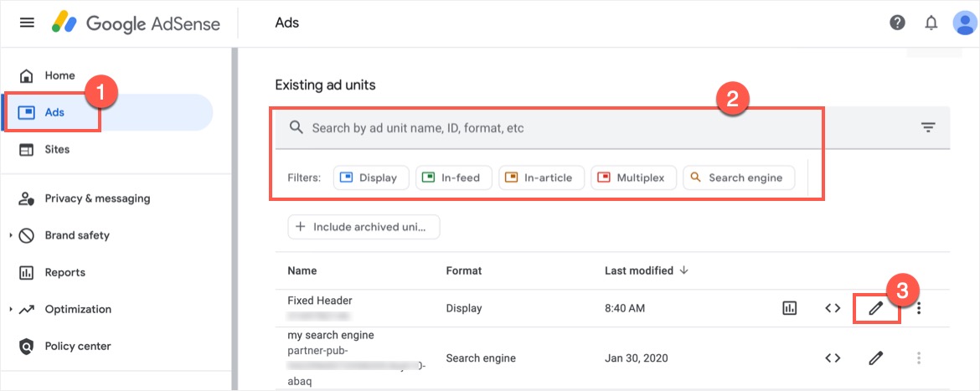Click my search engine name text
The image size is (980, 391).
point(331,336)
